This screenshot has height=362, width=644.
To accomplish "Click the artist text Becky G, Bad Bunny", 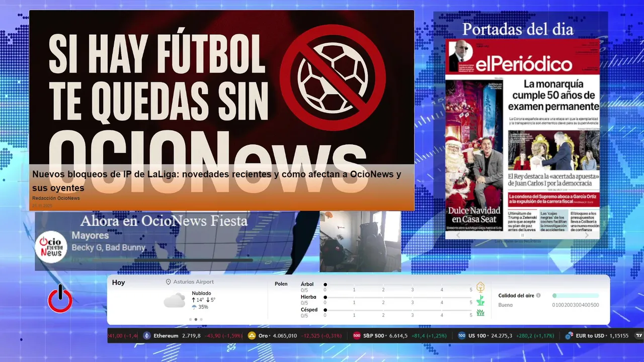I will click(108, 247).
